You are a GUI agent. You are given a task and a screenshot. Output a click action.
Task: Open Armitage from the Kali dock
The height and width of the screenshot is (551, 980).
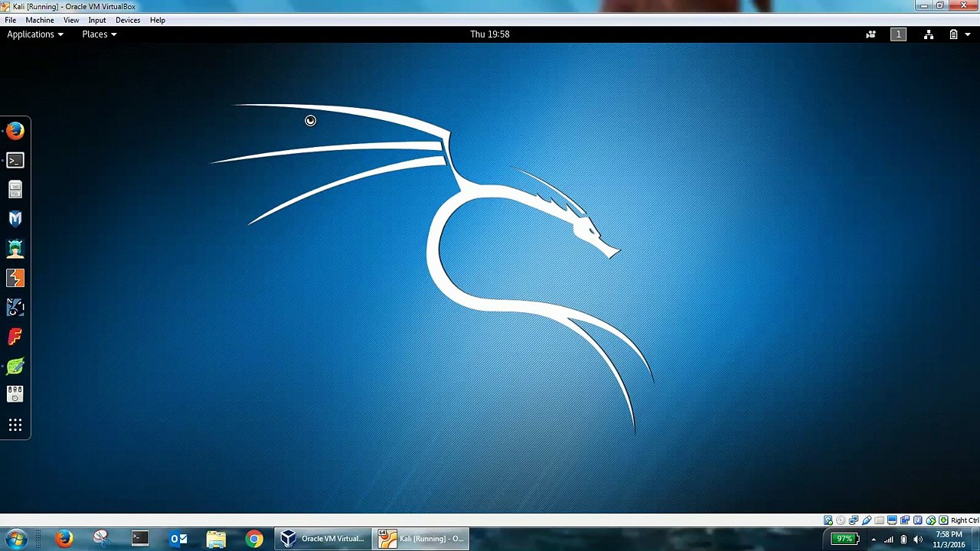pyautogui.click(x=15, y=248)
